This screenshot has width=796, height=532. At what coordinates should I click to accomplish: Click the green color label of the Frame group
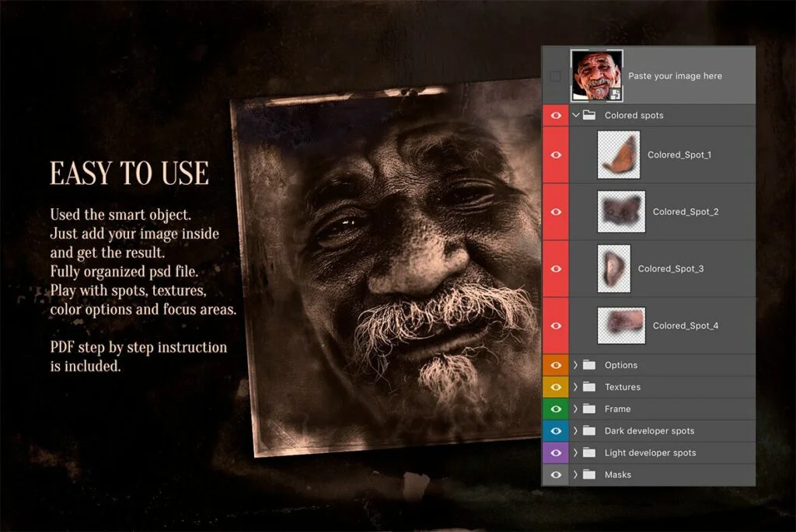tap(555, 409)
